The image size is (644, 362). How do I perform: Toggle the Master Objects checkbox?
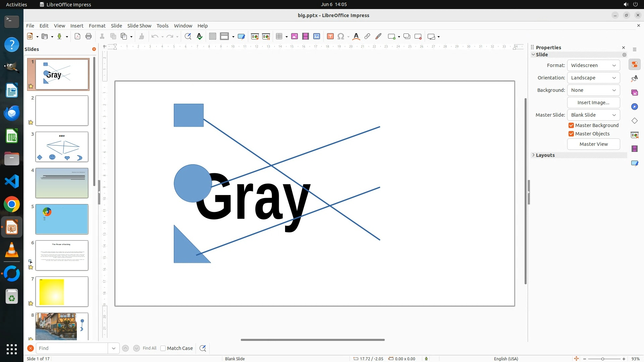[571, 134]
